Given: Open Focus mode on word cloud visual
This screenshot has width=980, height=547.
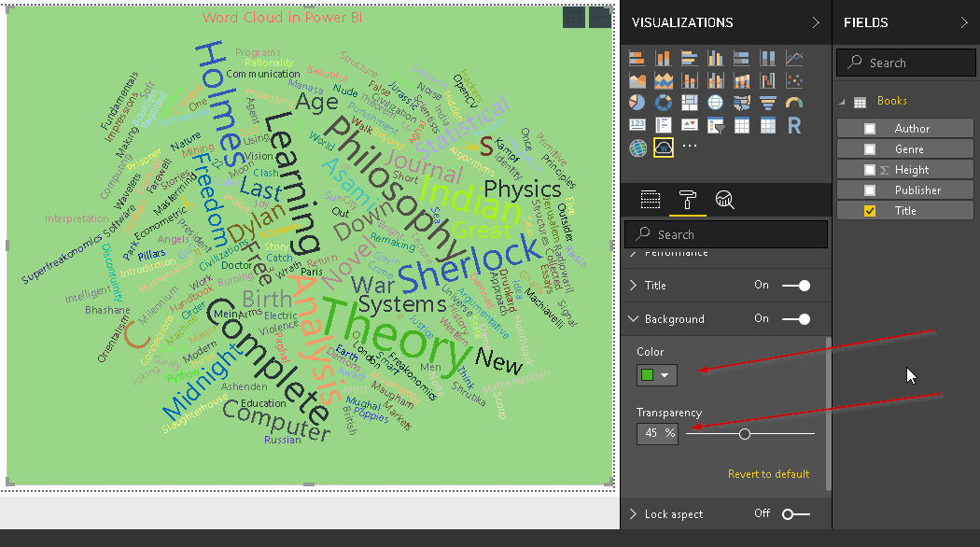Looking at the screenshot, I should (574, 18).
